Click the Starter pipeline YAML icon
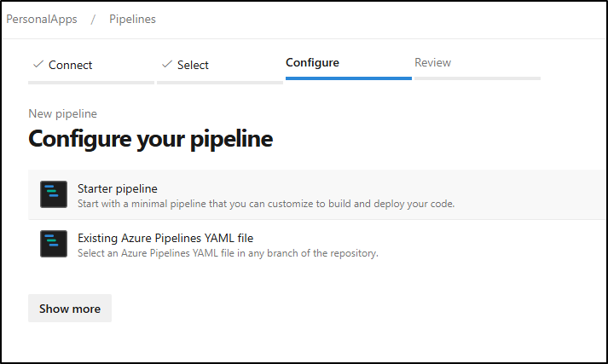 54,194
